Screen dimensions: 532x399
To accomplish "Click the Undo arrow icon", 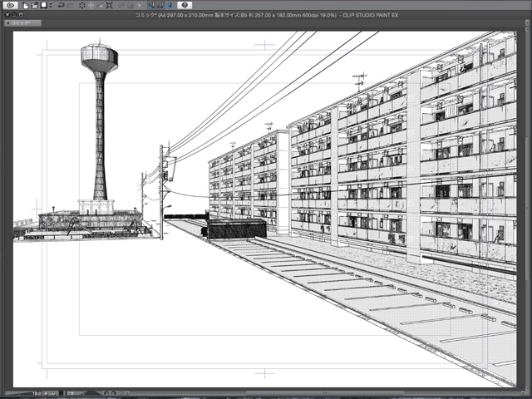I will 61,5.
